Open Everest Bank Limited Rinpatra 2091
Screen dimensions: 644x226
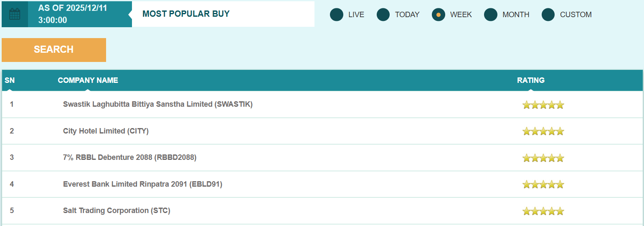142,184
